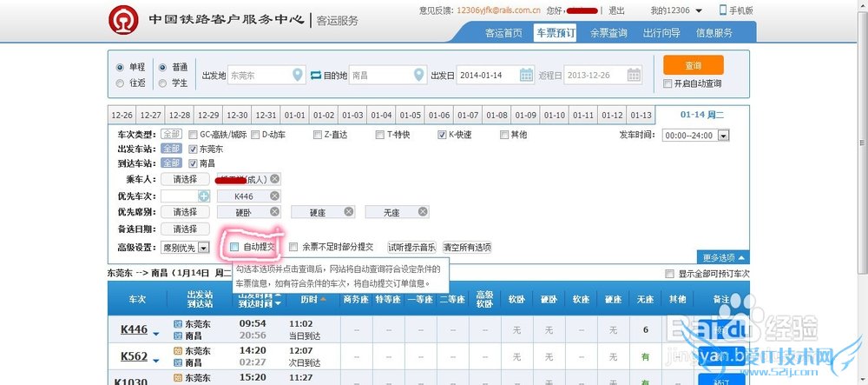Screen dimensions: 868x385
Task: Remove K446 from priority trains
Action: (274, 196)
